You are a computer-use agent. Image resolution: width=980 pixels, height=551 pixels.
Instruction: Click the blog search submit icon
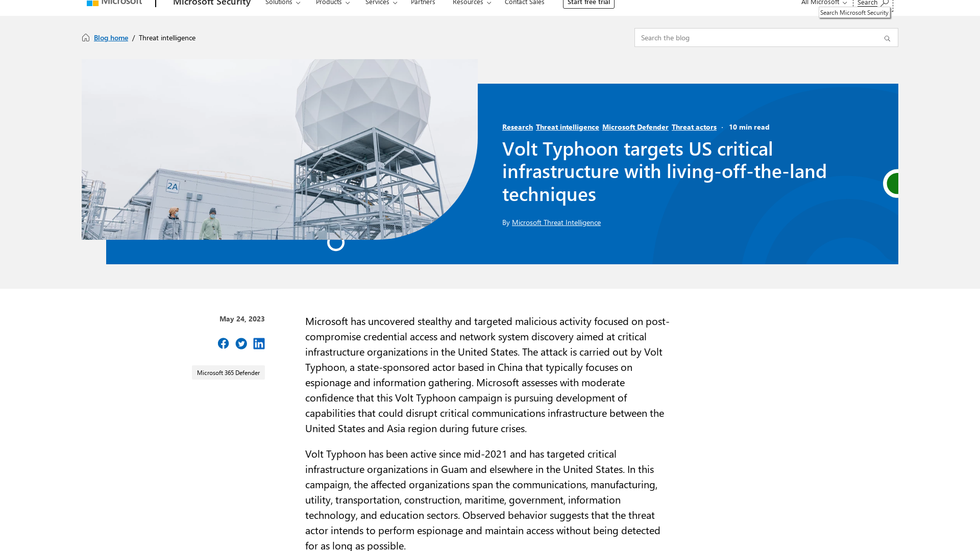887,38
